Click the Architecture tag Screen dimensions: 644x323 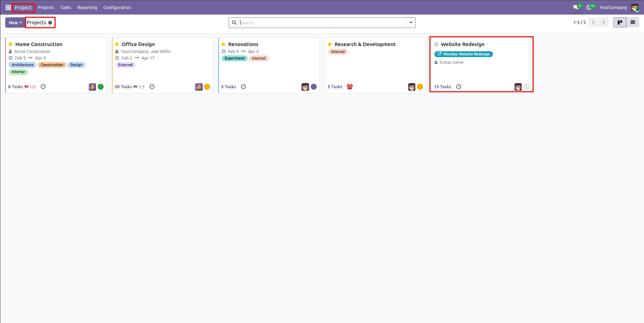pyautogui.click(x=23, y=65)
